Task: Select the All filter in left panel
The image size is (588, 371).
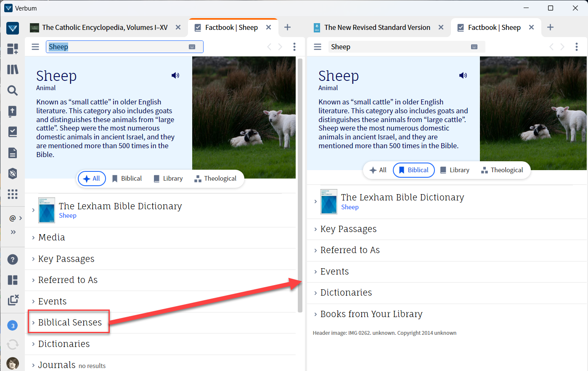Action: click(92, 179)
